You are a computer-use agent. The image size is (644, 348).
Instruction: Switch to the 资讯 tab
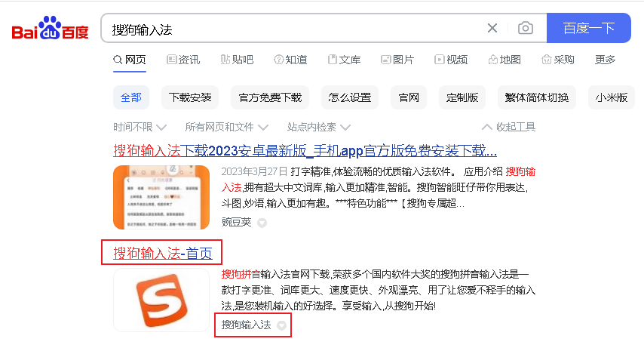pyautogui.click(x=183, y=60)
